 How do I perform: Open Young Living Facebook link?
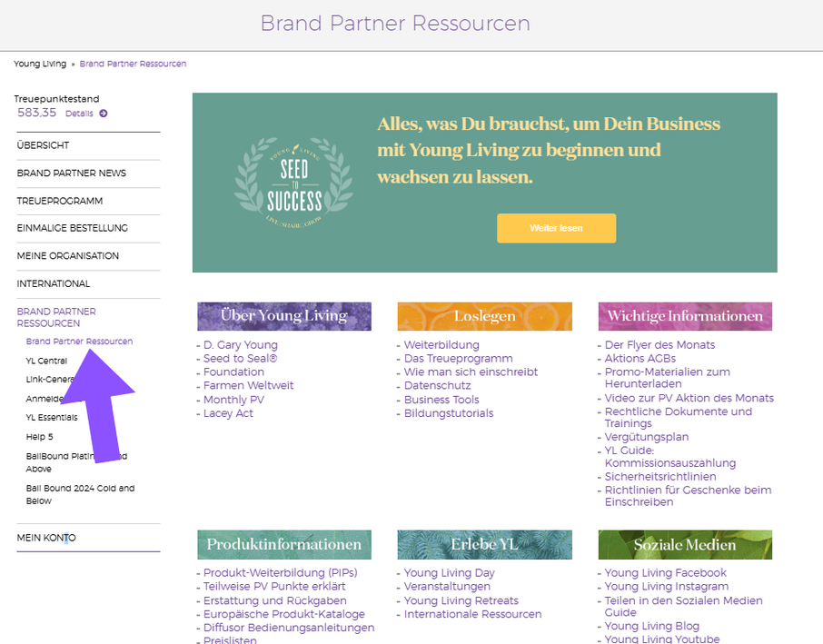pos(666,573)
